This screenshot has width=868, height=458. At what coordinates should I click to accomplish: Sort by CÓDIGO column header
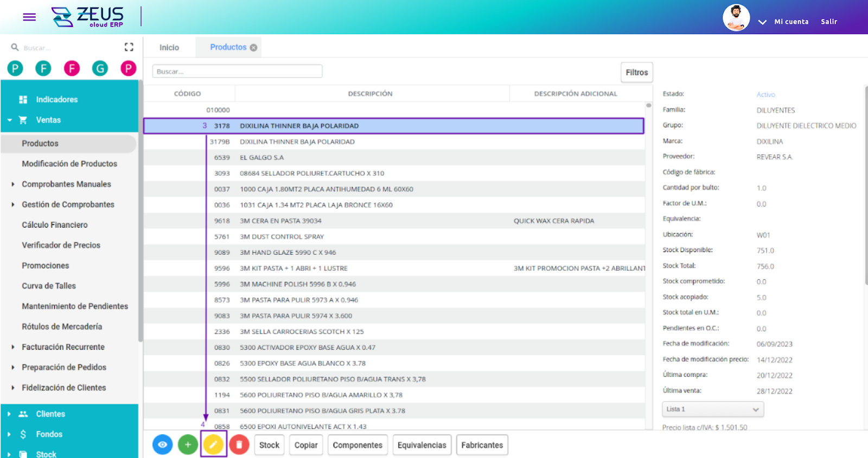[188, 94]
